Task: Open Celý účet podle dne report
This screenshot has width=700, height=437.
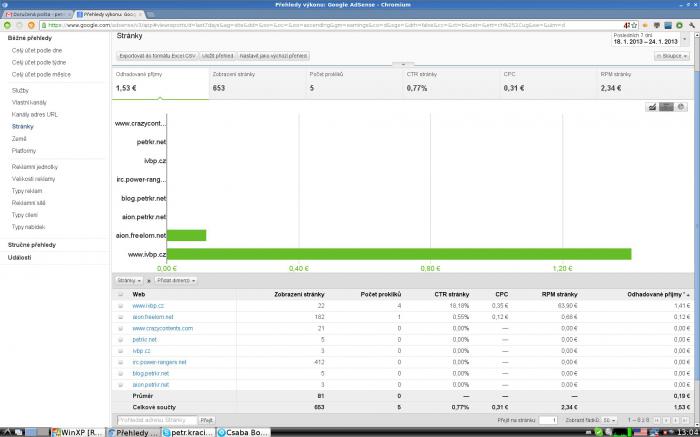Action: (x=37, y=50)
